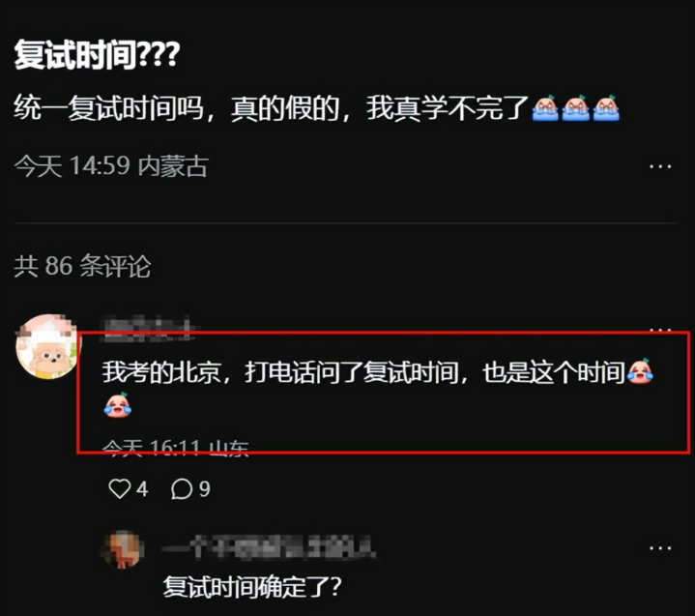Open the first commenter's blurred username
This screenshot has width=695, height=616.
[x=149, y=329]
